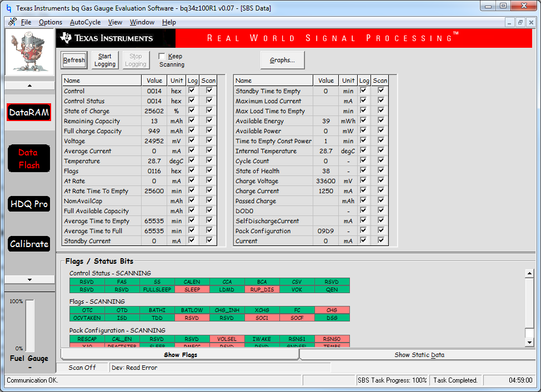541x392 pixels.
Task: Switch to Show Flags tab
Action: tap(180, 355)
